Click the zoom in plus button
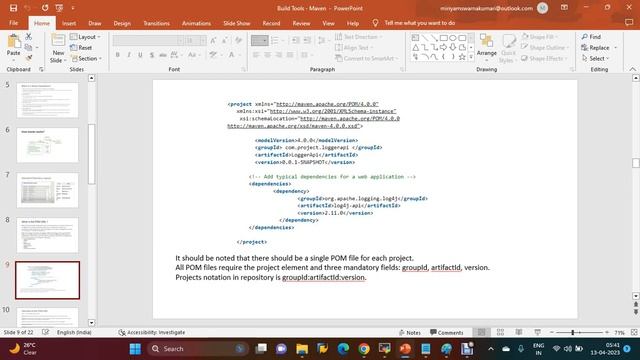Screen dimensions: 640x360 click(x=607, y=332)
